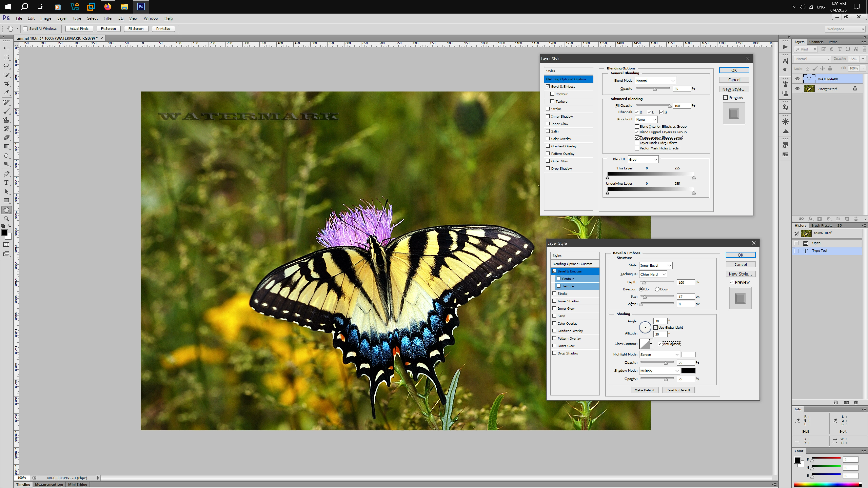Select the Zoom tool in toolbox
Viewport: 868px width, 488px height.
pyautogui.click(x=6, y=219)
